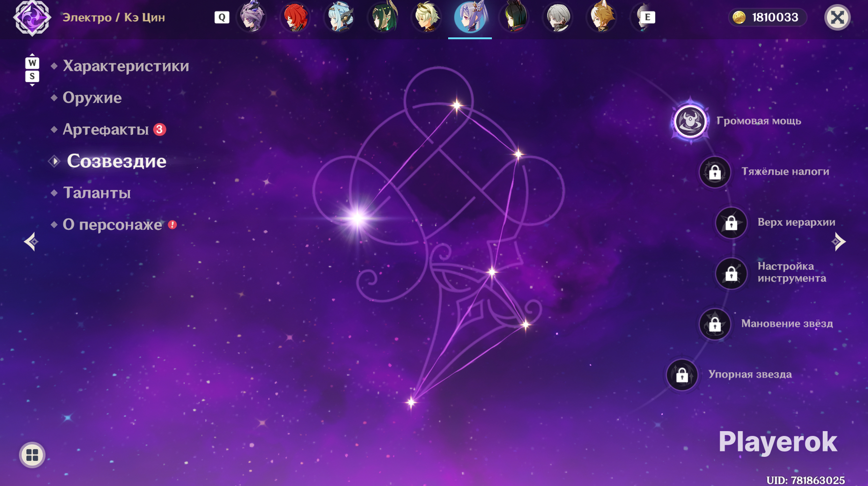Image resolution: width=868 pixels, height=486 pixels.
Task: Click the large glowing activated constellation star
Action: pos(357,218)
